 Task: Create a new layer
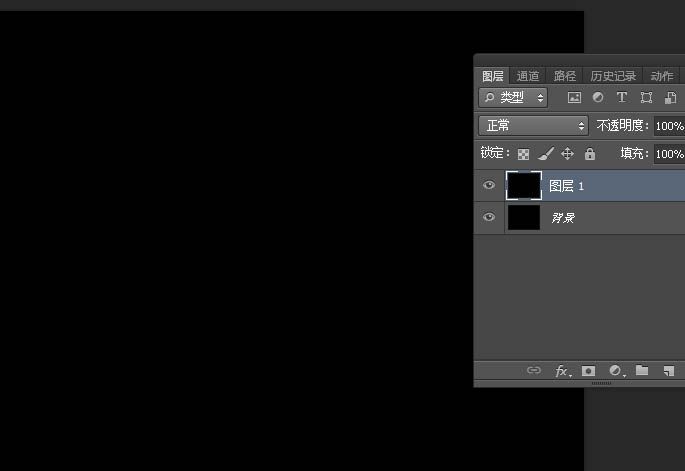668,371
